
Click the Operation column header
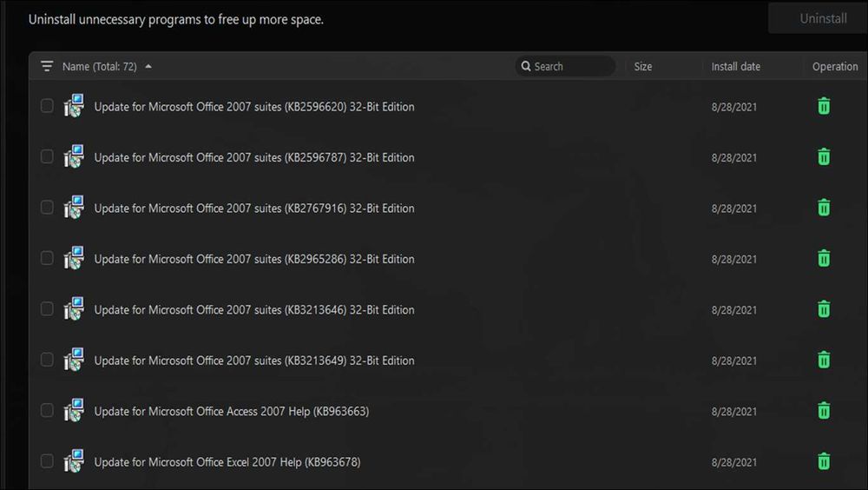click(x=835, y=67)
